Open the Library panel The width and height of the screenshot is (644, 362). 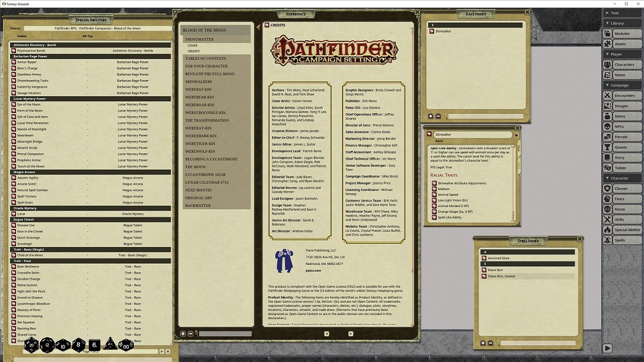pos(622,23)
